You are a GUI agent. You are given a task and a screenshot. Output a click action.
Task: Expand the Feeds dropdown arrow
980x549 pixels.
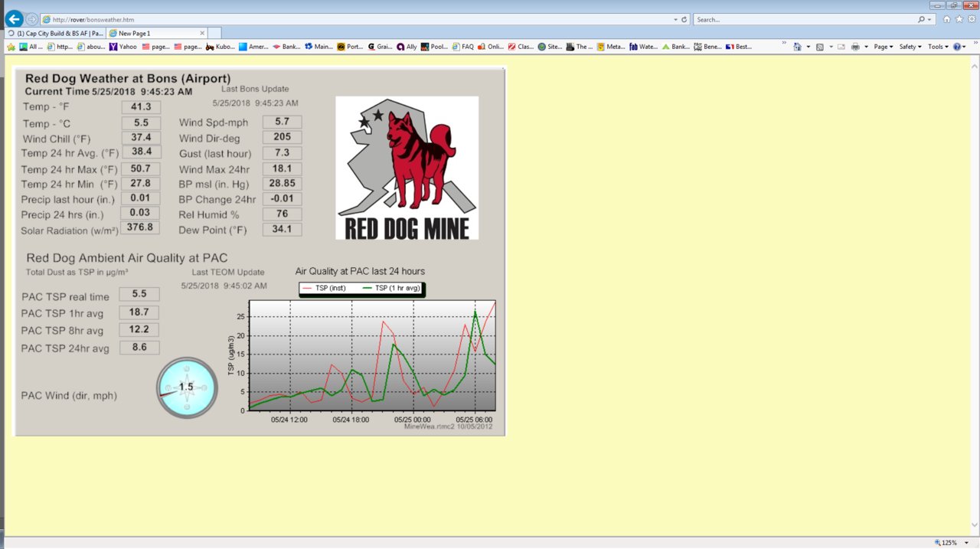pyautogui.click(x=831, y=47)
